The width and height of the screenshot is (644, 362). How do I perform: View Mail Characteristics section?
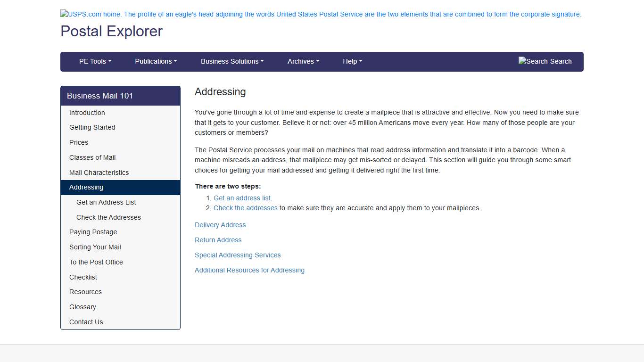point(99,173)
